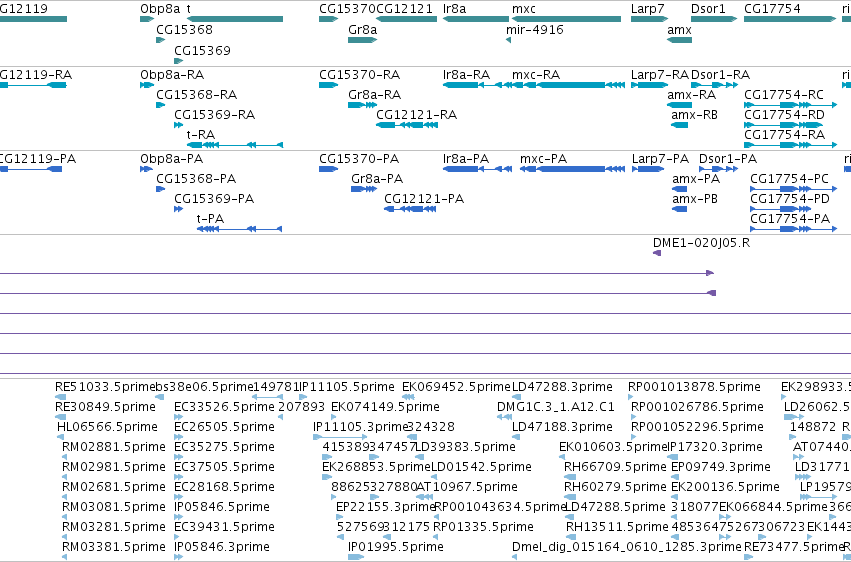The height and width of the screenshot is (562, 851).
Task: Open protein Ir8a-PA
Action: 477,169
